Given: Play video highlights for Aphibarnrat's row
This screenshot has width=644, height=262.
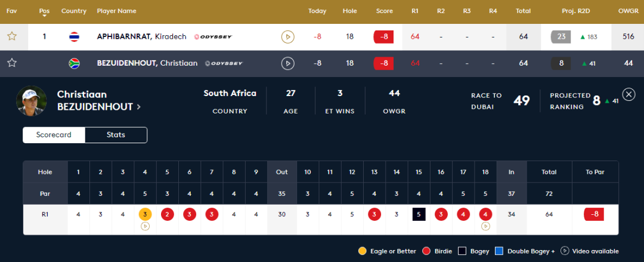Looking at the screenshot, I should pos(288,37).
